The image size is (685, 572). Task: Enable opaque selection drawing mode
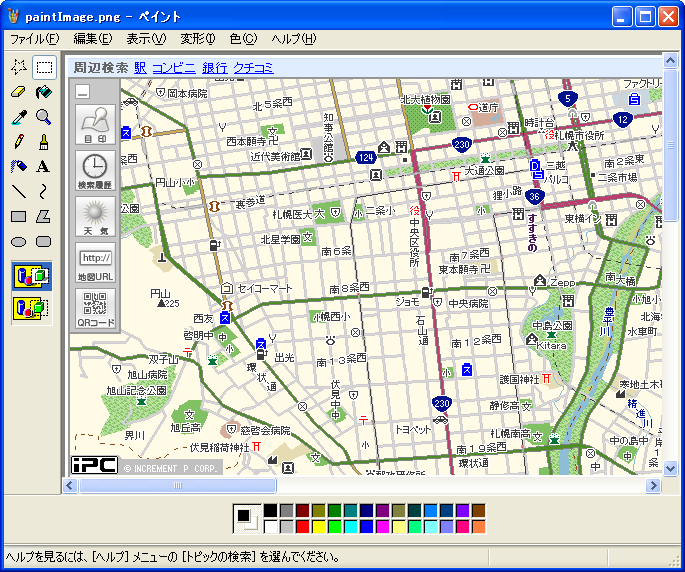[32, 277]
